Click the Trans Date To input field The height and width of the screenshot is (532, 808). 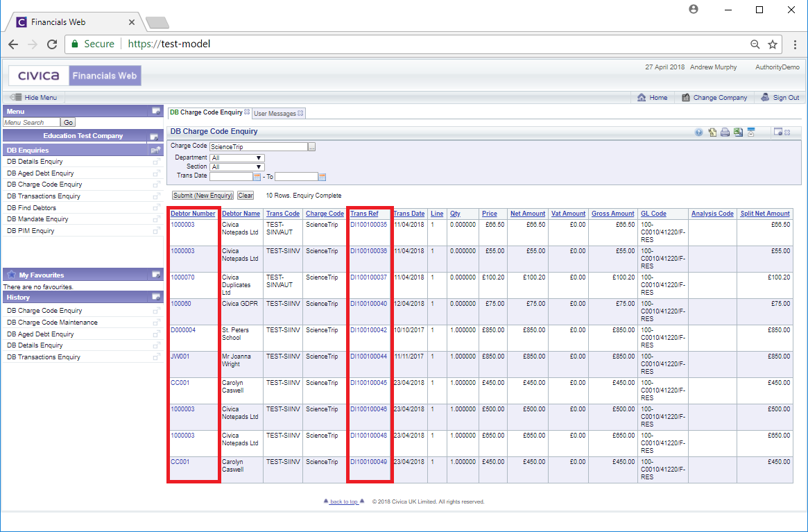tap(296, 177)
